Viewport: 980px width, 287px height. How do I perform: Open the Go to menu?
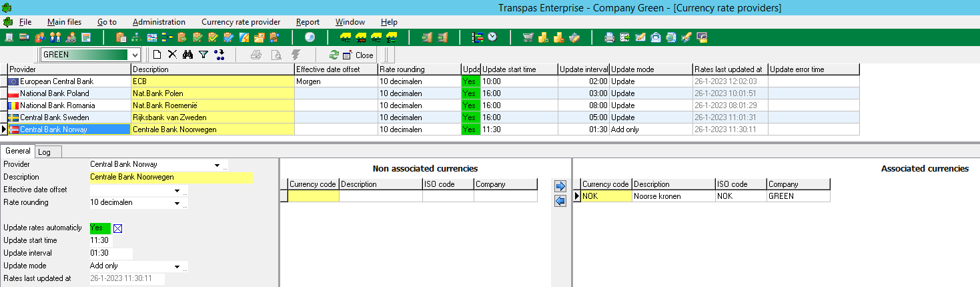click(107, 22)
